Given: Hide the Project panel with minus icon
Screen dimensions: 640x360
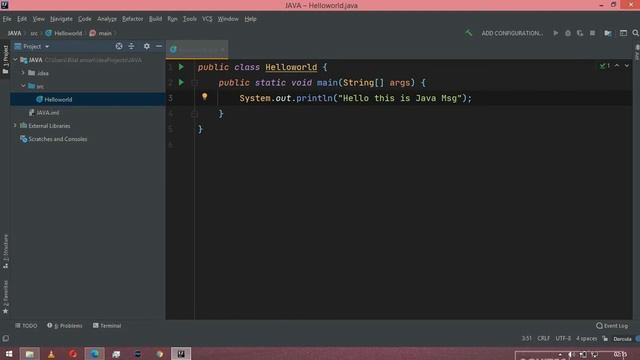Looking at the screenshot, I should tap(159, 46).
